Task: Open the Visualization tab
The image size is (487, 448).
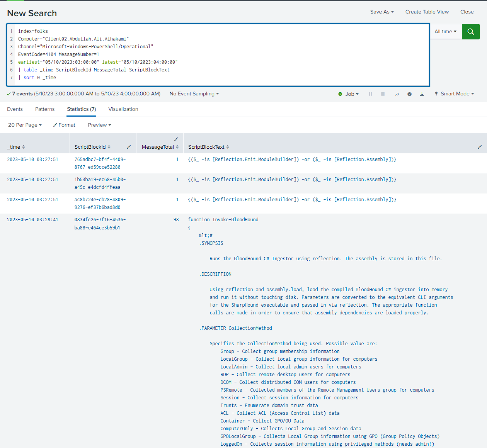Action: tap(123, 109)
